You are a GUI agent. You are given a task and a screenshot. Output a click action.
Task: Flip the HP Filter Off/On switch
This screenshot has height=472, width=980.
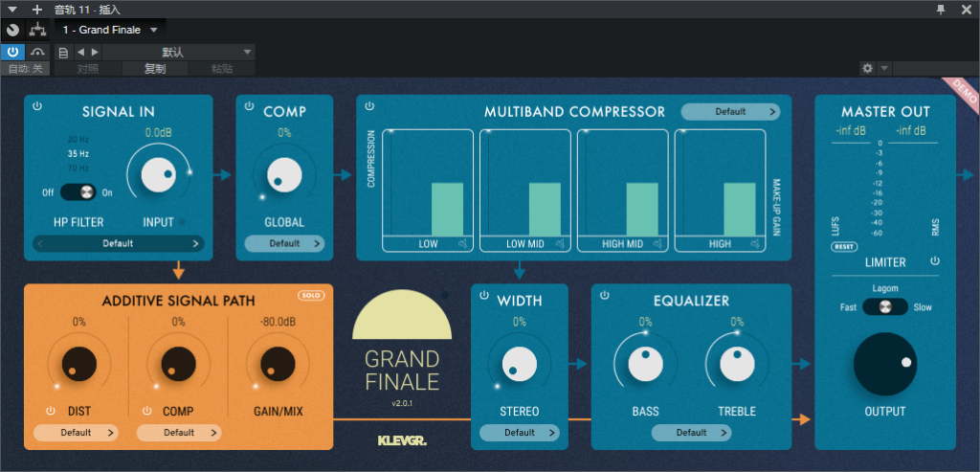click(78, 191)
